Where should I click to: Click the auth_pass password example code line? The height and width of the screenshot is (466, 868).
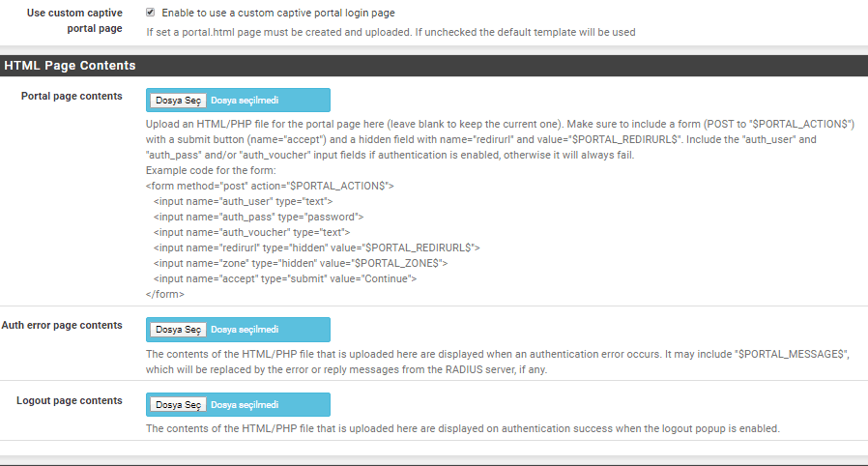(x=258, y=216)
